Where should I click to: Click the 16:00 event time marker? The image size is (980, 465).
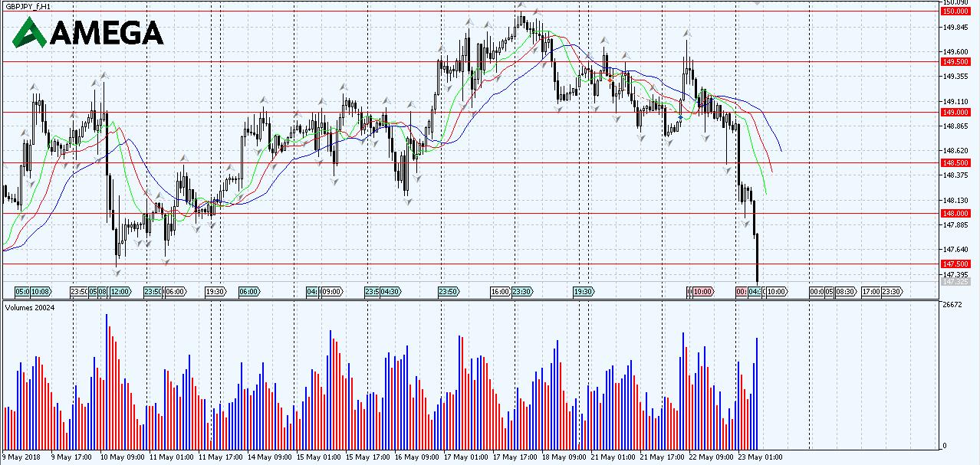click(500, 292)
